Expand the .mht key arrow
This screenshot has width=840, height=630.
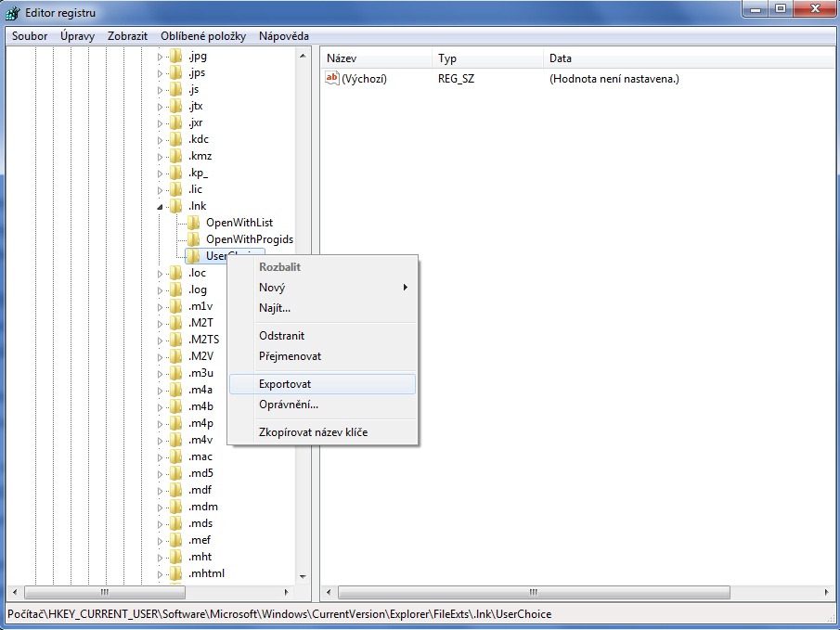160,558
